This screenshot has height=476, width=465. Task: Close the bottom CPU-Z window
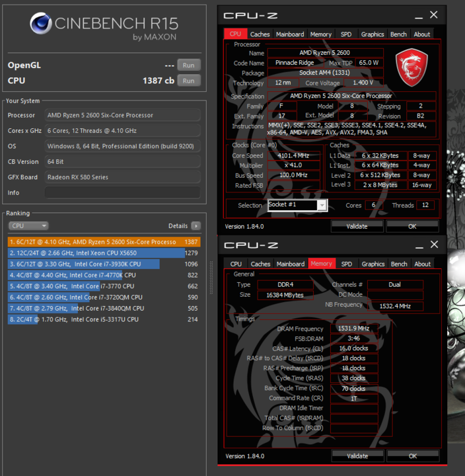(435, 245)
